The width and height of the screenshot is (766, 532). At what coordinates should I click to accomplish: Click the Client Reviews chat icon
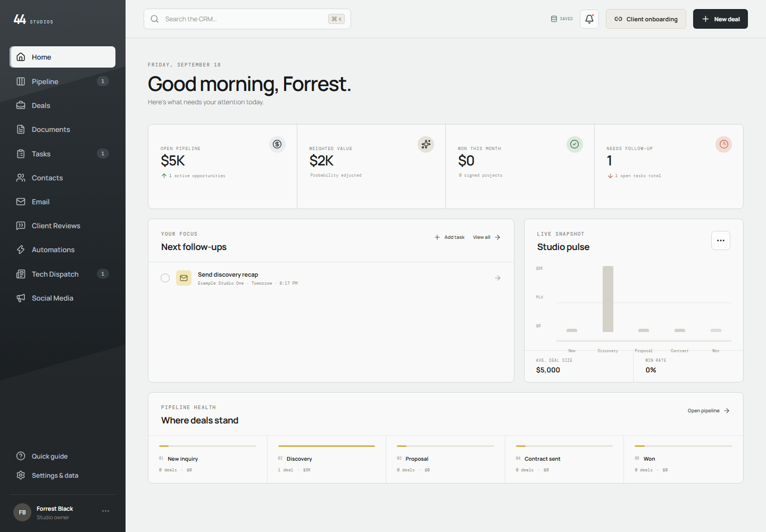coord(21,226)
